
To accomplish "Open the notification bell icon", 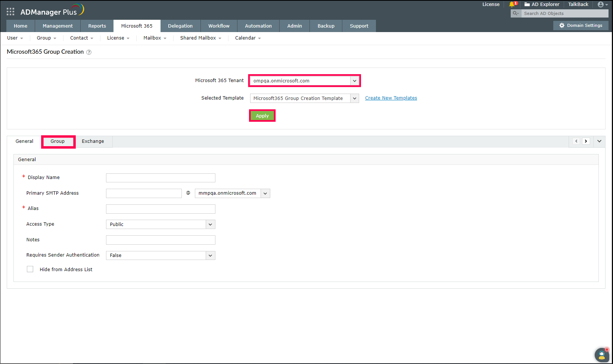I will coord(512,4).
